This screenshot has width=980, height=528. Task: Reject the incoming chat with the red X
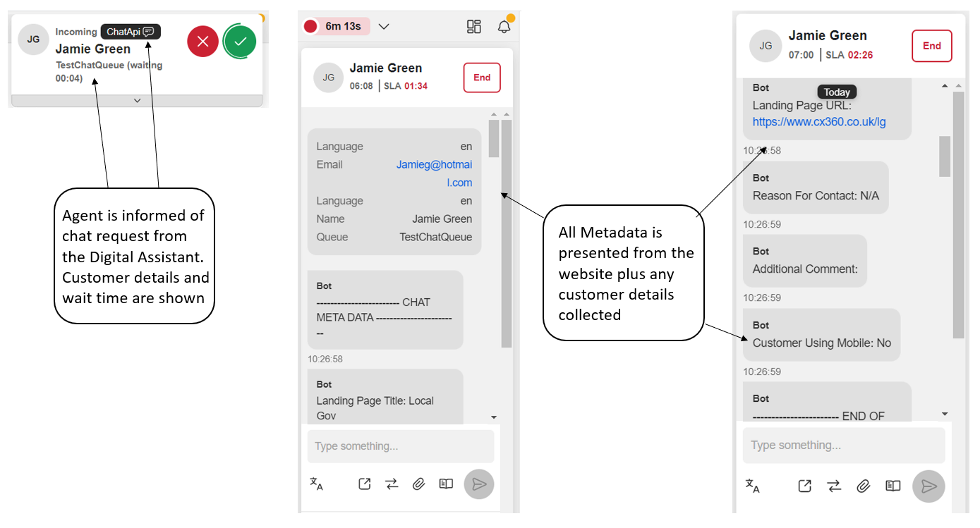[x=202, y=41]
